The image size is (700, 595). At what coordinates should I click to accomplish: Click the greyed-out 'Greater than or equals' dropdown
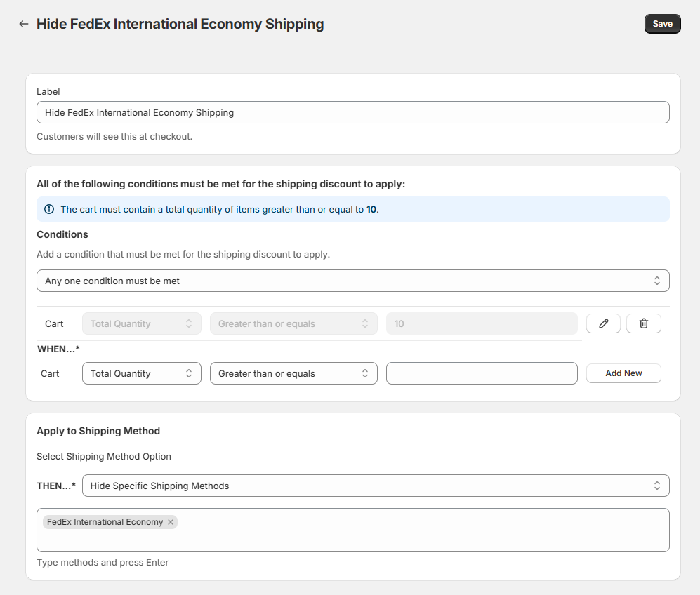pyautogui.click(x=293, y=323)
